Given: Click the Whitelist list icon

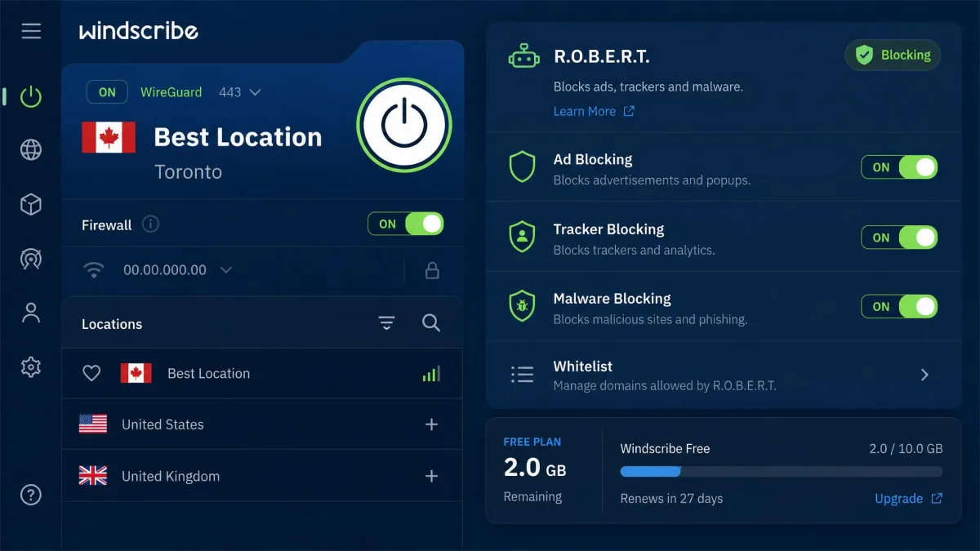Looking at the screenshot, I should 522,375.
